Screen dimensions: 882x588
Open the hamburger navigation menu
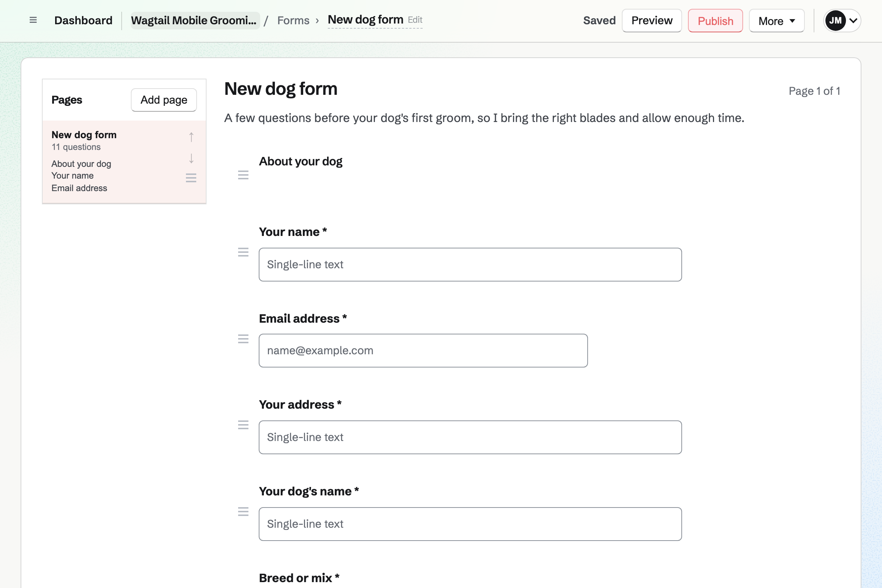point(33,20)
